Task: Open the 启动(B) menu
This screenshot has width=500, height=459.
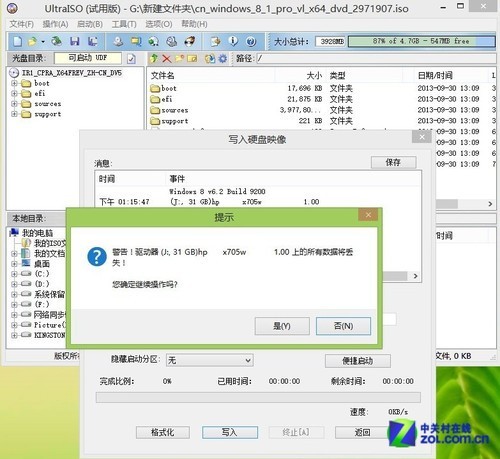Action: (90, 24)
